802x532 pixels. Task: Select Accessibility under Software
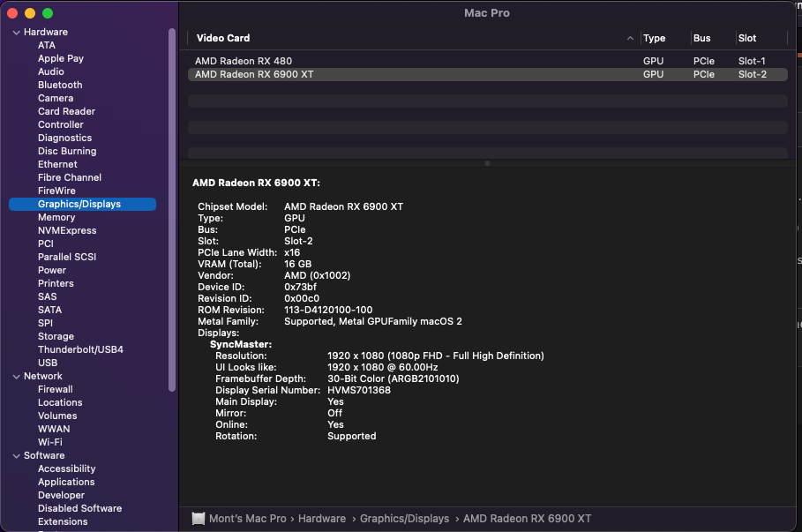(x=66, y=468)
